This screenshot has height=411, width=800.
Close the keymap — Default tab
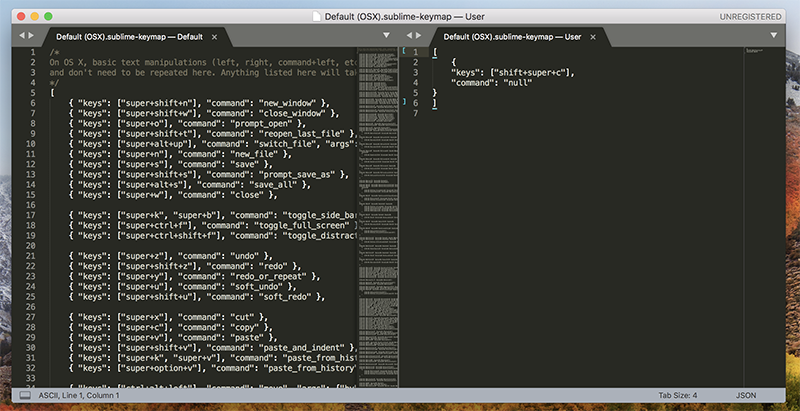point(215,37)
